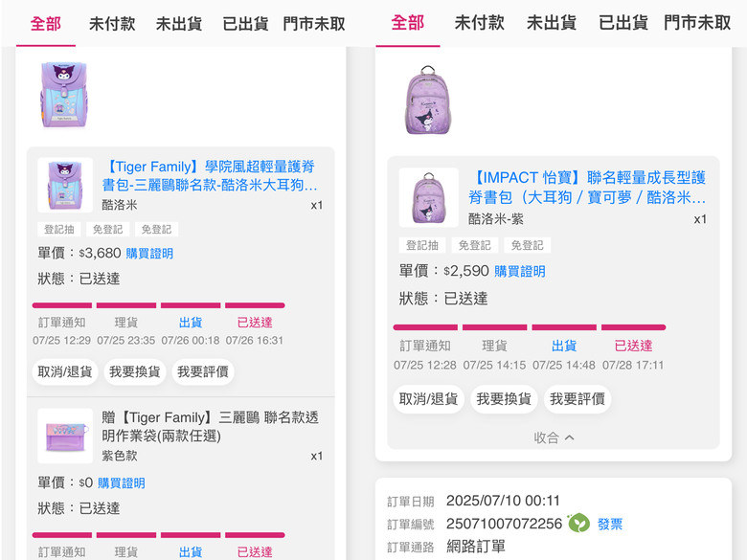Open 購買證明 for the $3,680 item
747x560 pixels.
tap(149, 254)
